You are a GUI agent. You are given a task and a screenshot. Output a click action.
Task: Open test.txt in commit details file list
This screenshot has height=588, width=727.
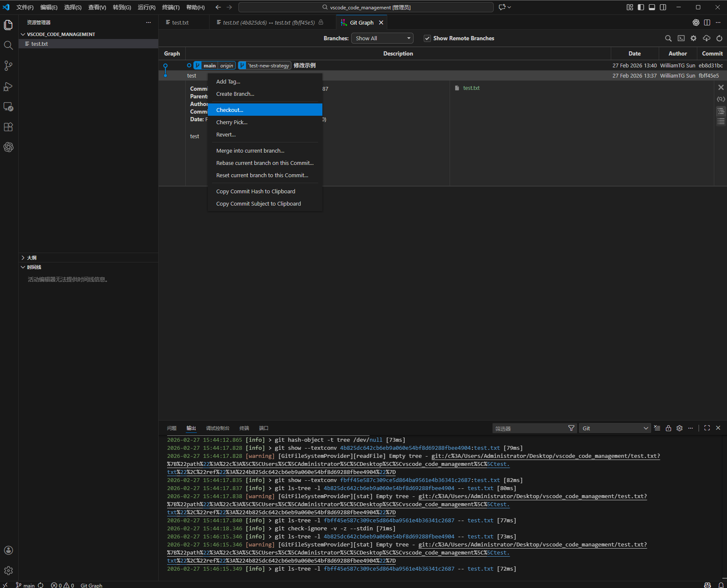(471, 88)
